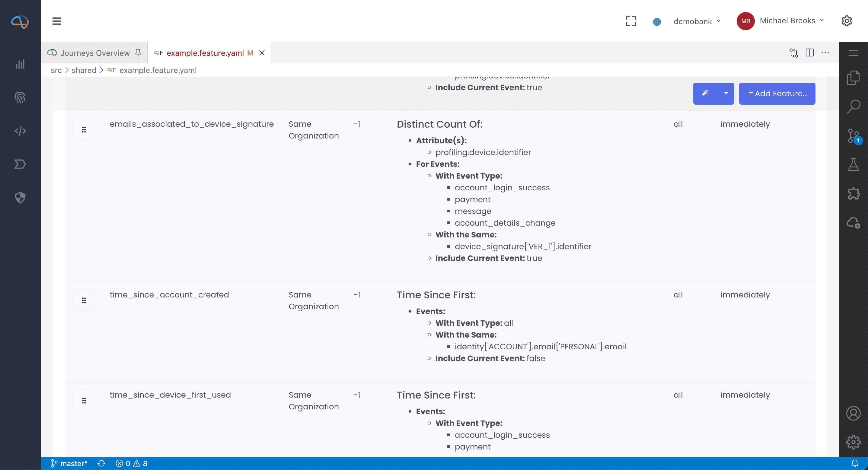Click the bar chart analytics sidebar icon
The image size is (868, 470).
click(x=20, y=64)
